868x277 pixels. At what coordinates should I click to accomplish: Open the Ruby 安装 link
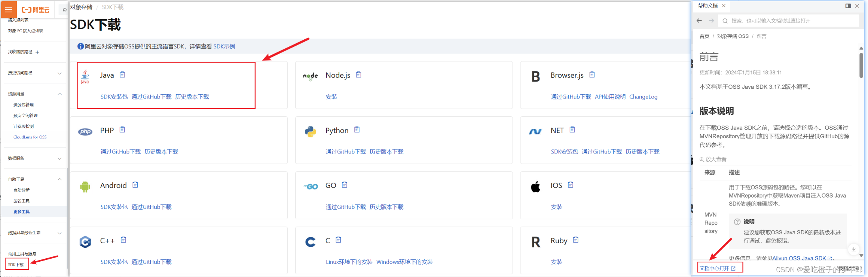(557, 262)
